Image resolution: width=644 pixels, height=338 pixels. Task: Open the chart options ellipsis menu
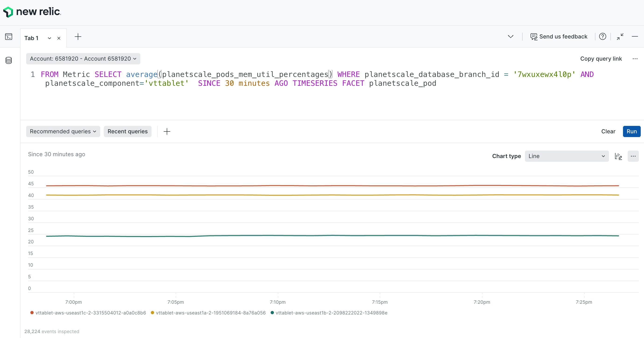point(633,156)
